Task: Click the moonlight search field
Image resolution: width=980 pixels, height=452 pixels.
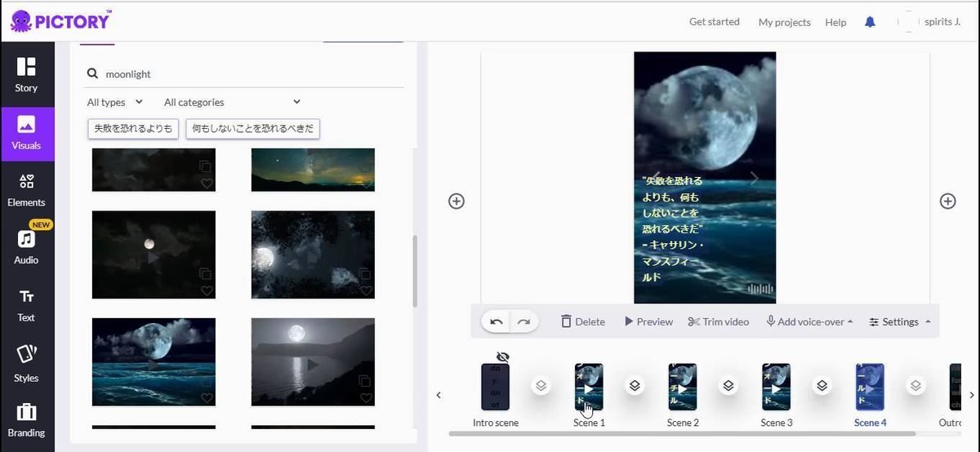Action: pyautogui.click(x=245, y=73)
